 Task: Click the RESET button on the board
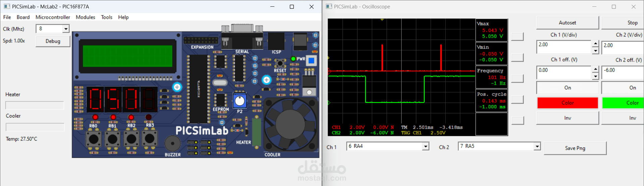coord(280,63)
